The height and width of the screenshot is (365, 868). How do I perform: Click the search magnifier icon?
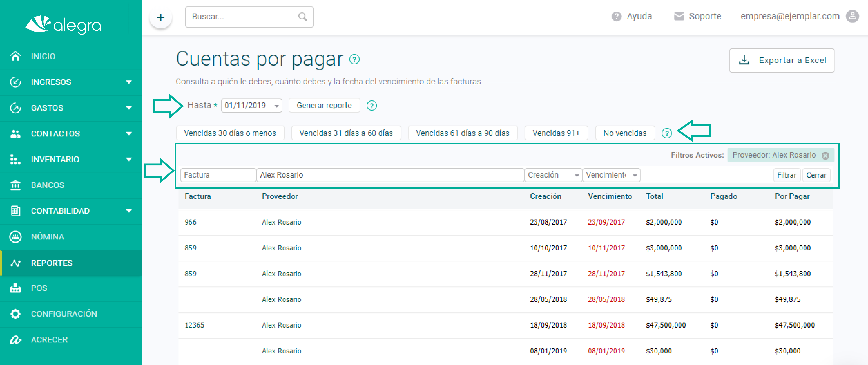tap(303, 17)
